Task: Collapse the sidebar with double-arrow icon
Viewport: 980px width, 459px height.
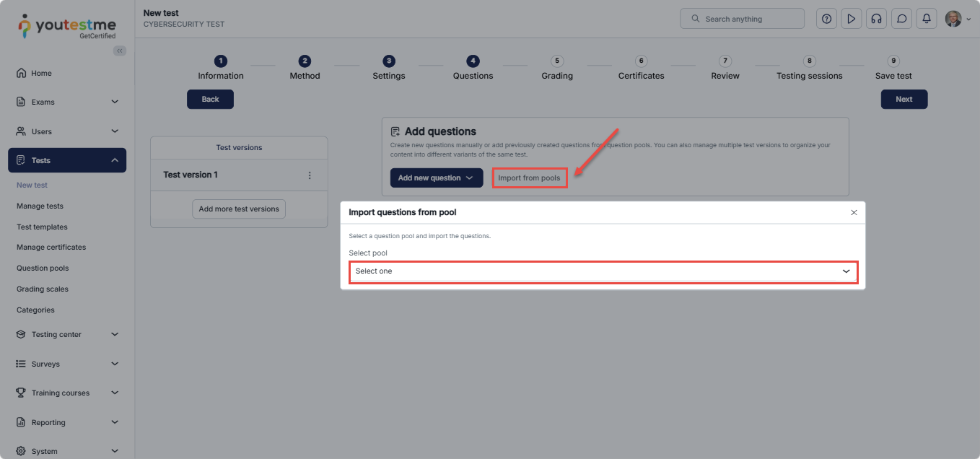Action: pos(120,51)
